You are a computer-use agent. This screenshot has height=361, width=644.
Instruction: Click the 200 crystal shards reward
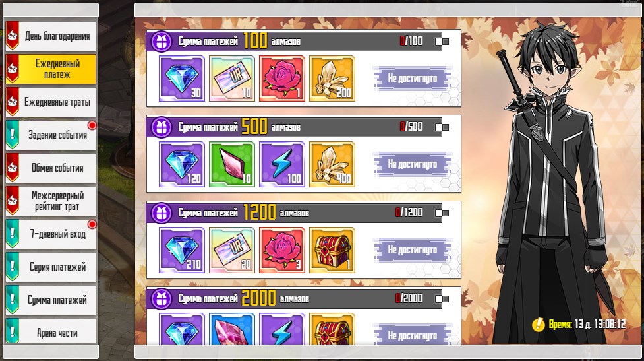point(332,79)
